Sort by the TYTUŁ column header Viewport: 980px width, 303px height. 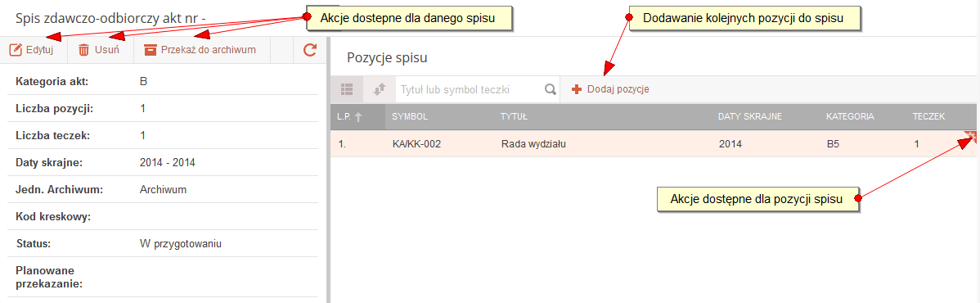point(515,116)
